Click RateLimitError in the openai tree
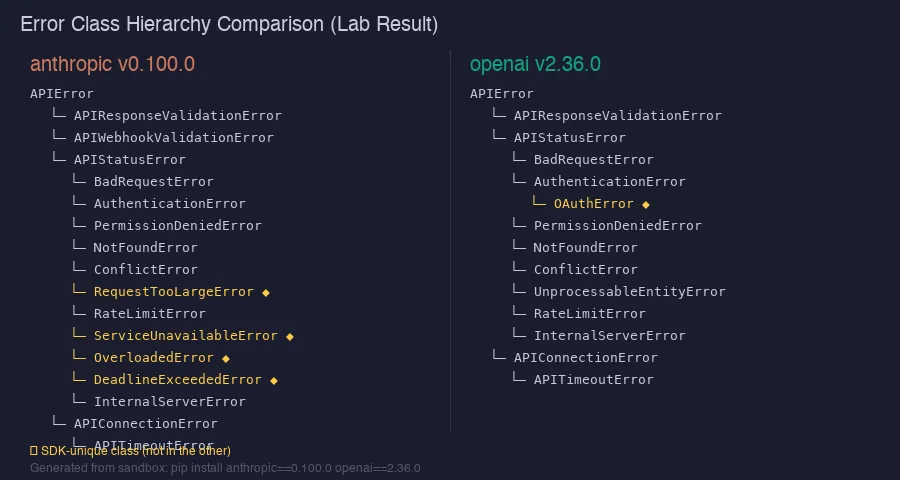900x480 pixels. (589, 313)
